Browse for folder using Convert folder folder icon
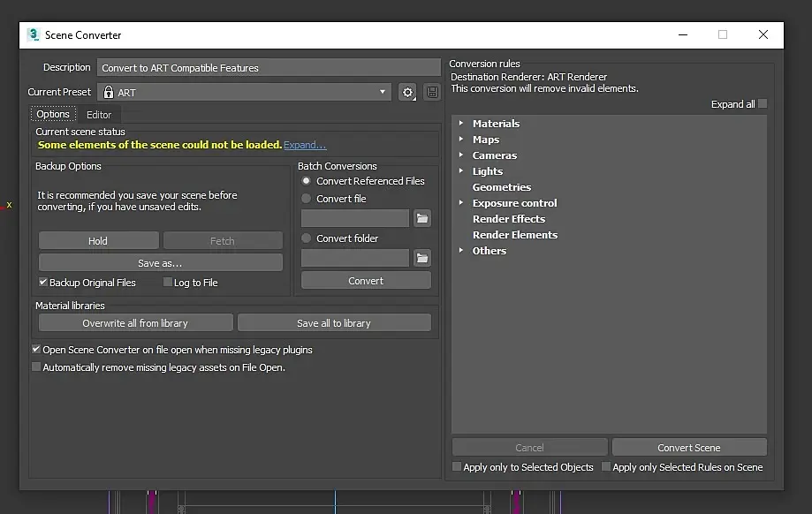The height and width of the screenshot is (514, 812). coord(422,258)
